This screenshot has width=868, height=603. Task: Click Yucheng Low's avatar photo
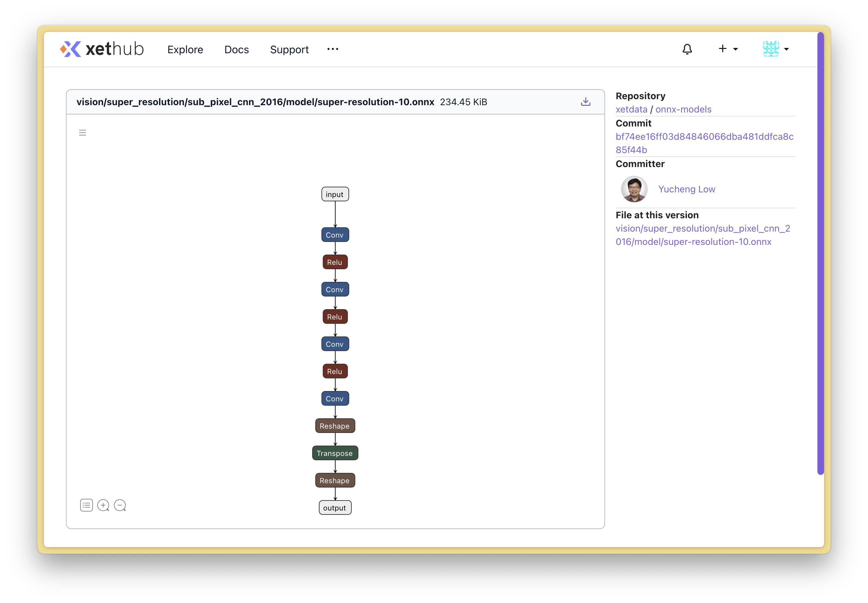tap(634, 189)
